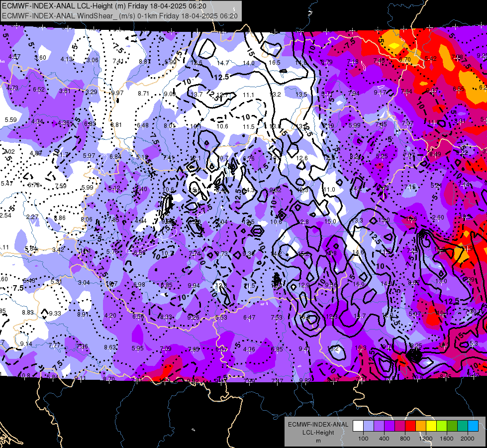The width and height of the screenshot is (487, 448).
Task: Click the dark green swatch in the legend
Action: pos(452,426)
